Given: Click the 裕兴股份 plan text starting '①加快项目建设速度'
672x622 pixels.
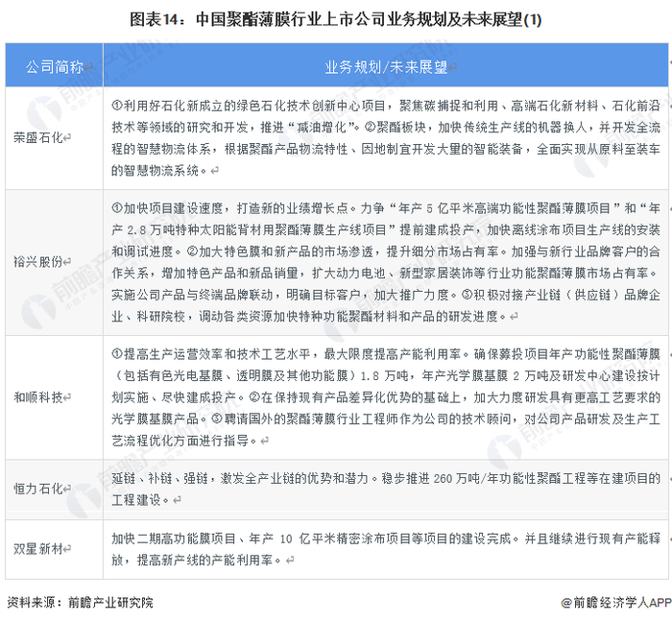Looking at the screenshot, I should tap(386, 262).
